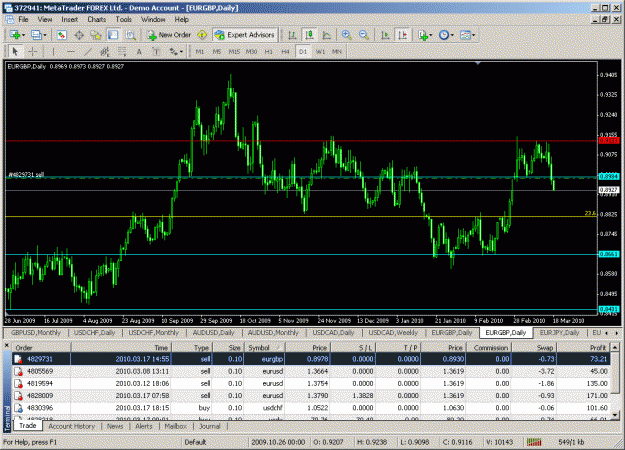Open the Market Watch window icon
This screenshot has height=450, width=625.
pyautogui.click(x=61, y=35)
